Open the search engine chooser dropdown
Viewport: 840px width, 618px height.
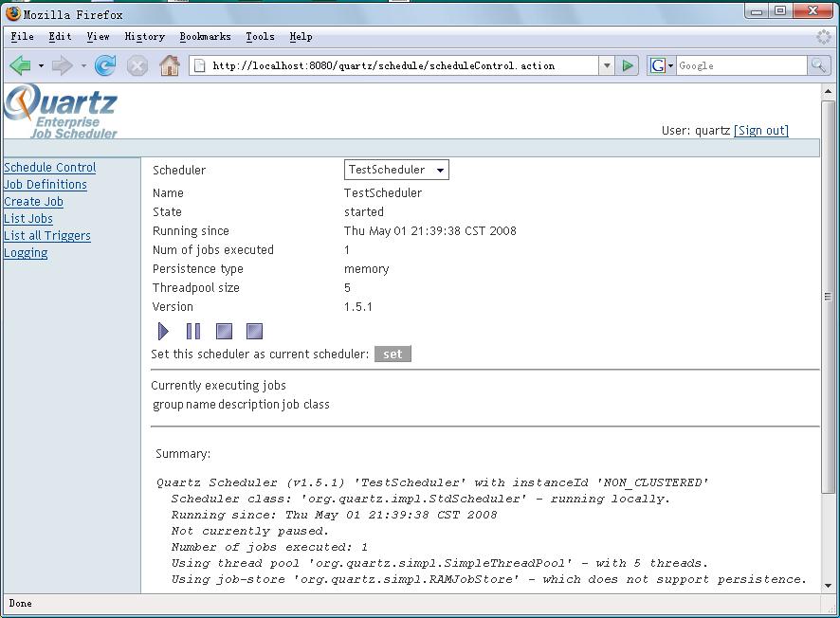pyautogui.click(x=670, y=65)
